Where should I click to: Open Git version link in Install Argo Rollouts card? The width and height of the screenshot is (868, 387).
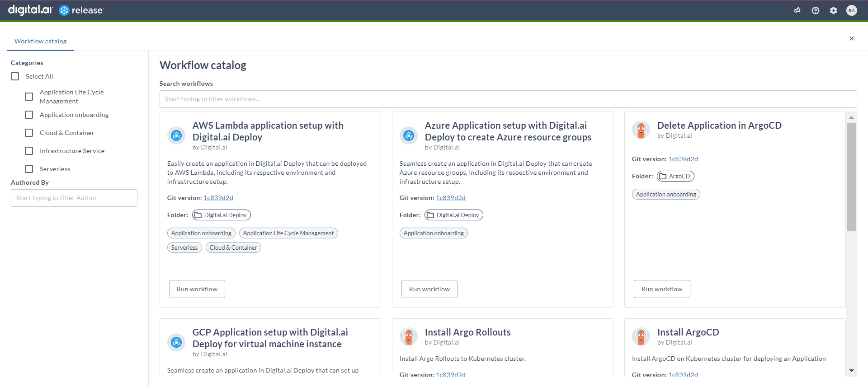[451, 374]
